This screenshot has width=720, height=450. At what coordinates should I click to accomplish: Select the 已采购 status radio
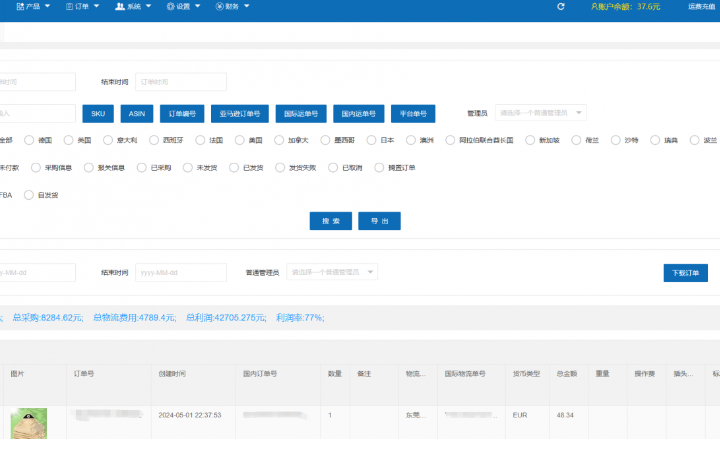click(141, 168)
